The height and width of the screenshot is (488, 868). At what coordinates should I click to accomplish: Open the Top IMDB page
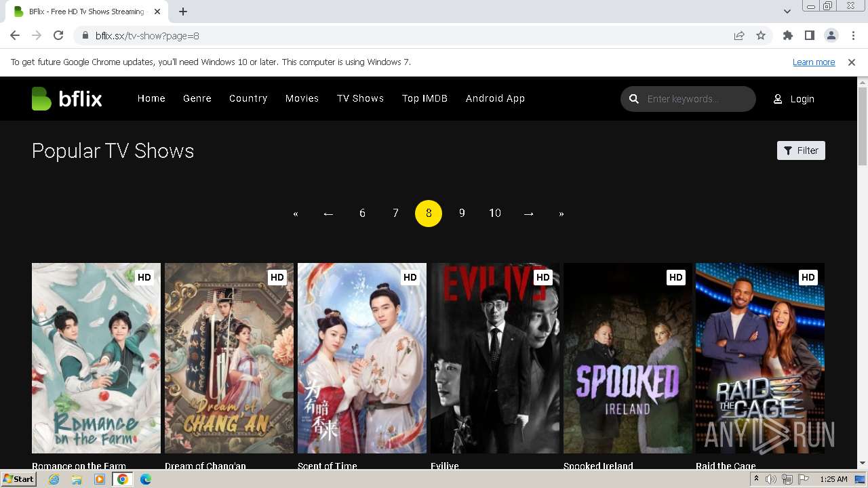pos(425,98)
